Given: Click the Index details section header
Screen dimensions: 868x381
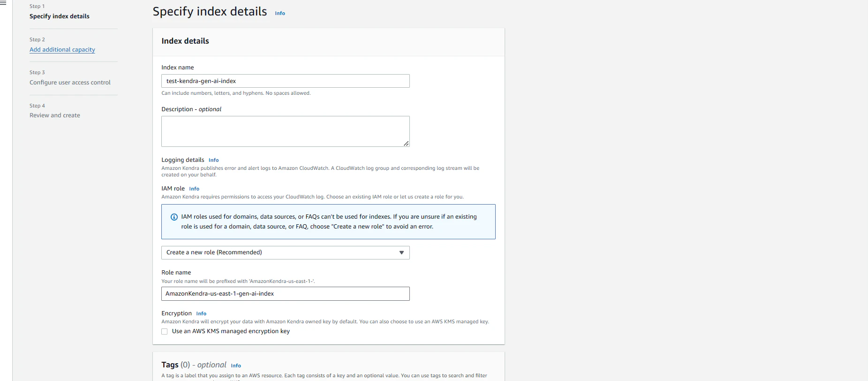Looking at the screenshot, I should [185, 41].
